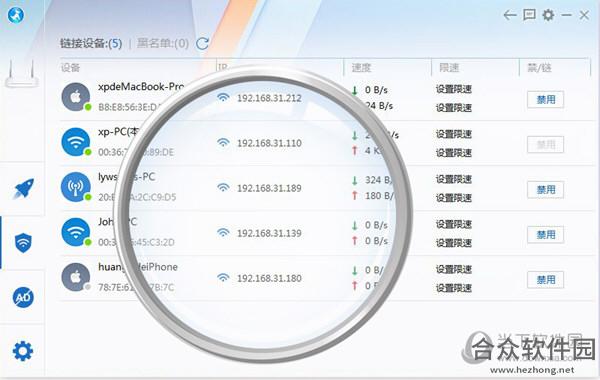Screen dimensions: 600x380
Task: Set upload limit 设置限速 for xpdeMacBook-Pro
Action: click(x=454, y=108)
